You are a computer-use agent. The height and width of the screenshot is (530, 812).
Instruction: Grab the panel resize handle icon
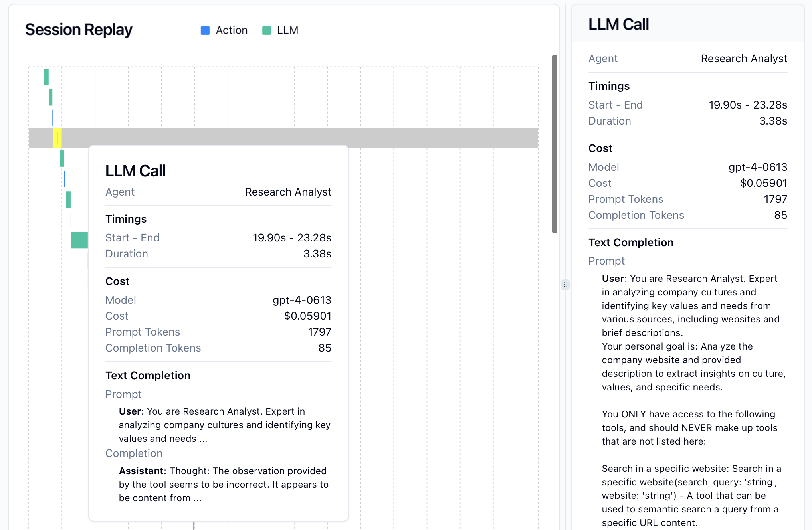pos(565,285)
